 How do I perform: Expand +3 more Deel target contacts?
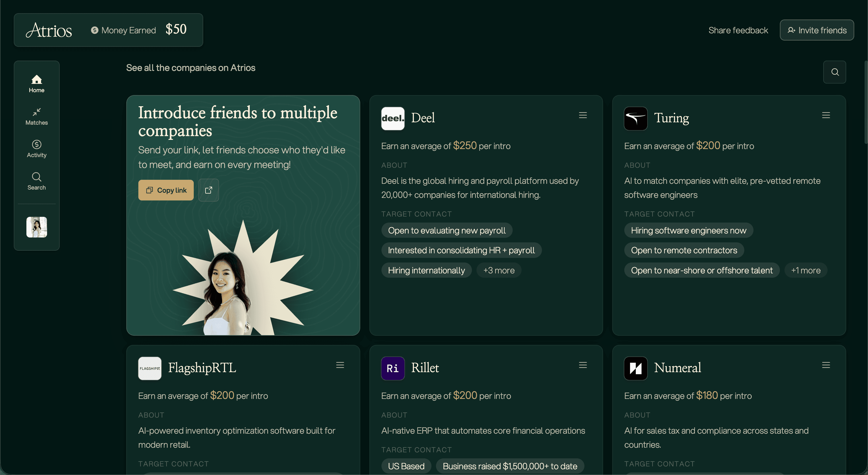[x=499, y=270]
